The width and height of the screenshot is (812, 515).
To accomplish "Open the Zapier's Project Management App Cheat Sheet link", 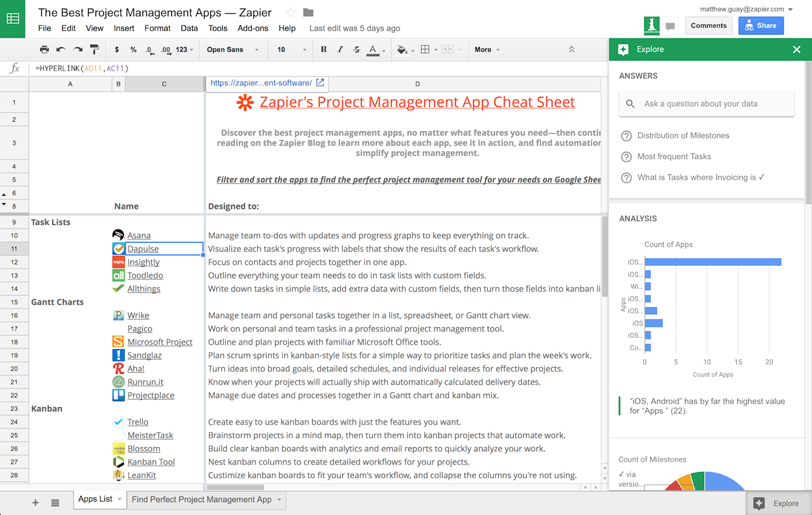I will 417,102.
